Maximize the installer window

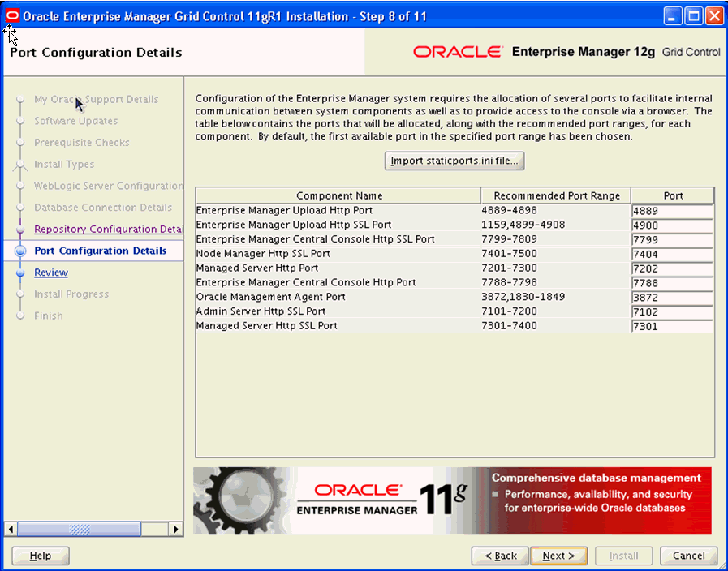coord(694,17)
